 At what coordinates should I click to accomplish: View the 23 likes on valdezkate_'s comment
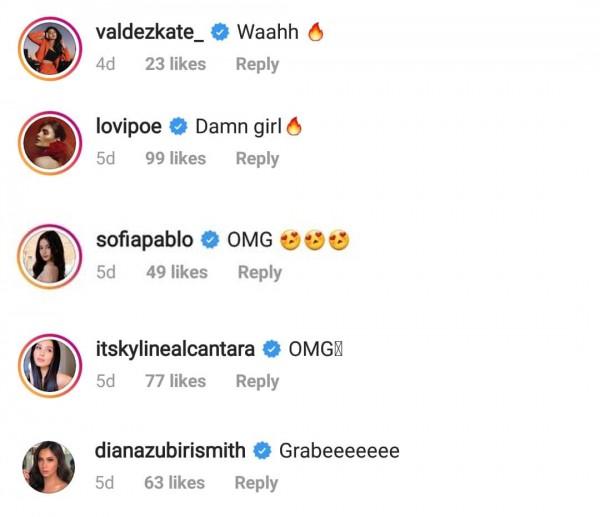click(x=175, y=64)
